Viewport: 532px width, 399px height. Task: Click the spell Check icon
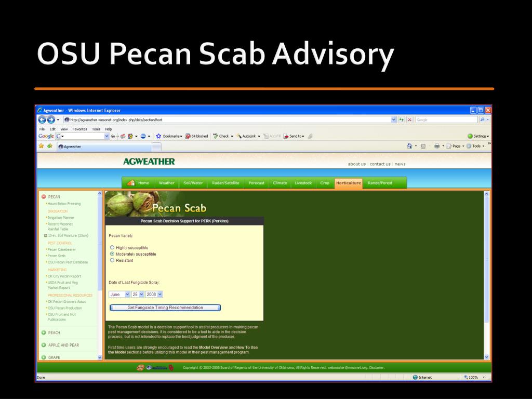[x=216, y=136]
